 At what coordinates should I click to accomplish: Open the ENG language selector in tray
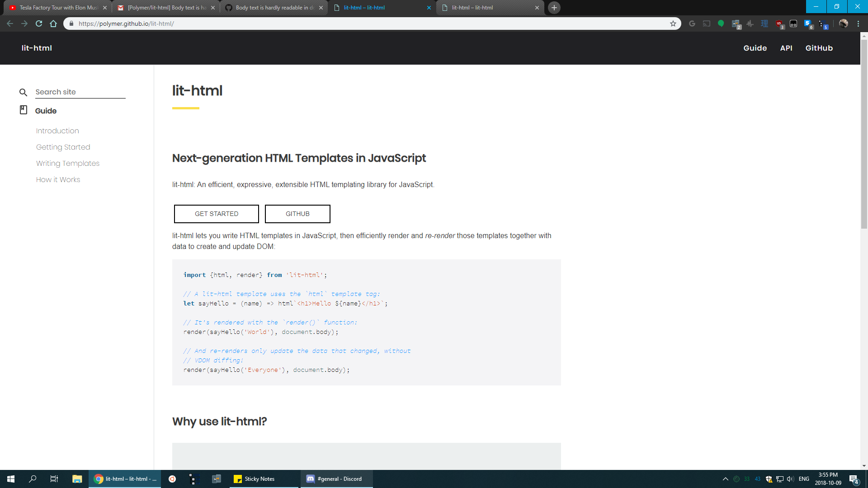point(804,479)
